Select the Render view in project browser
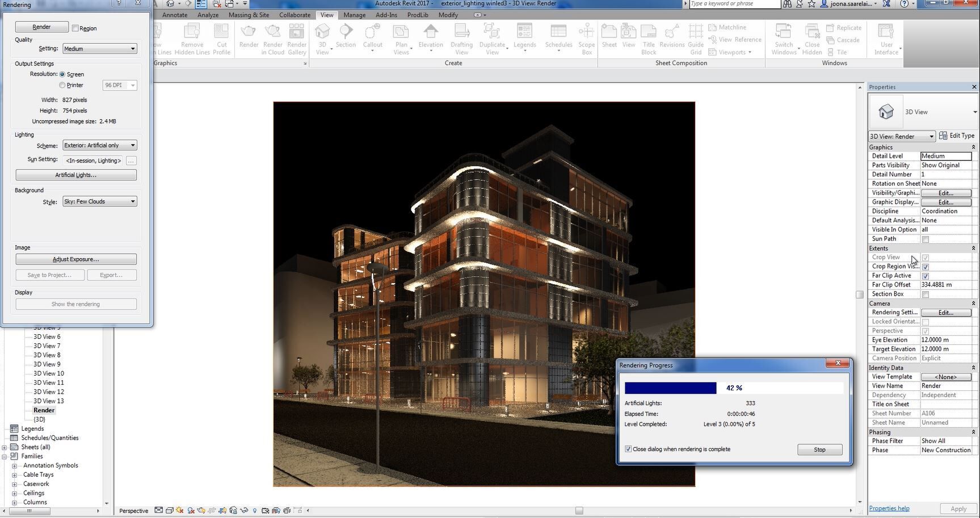The width and height of the screenshot is (980, 518). pos(44,410)
